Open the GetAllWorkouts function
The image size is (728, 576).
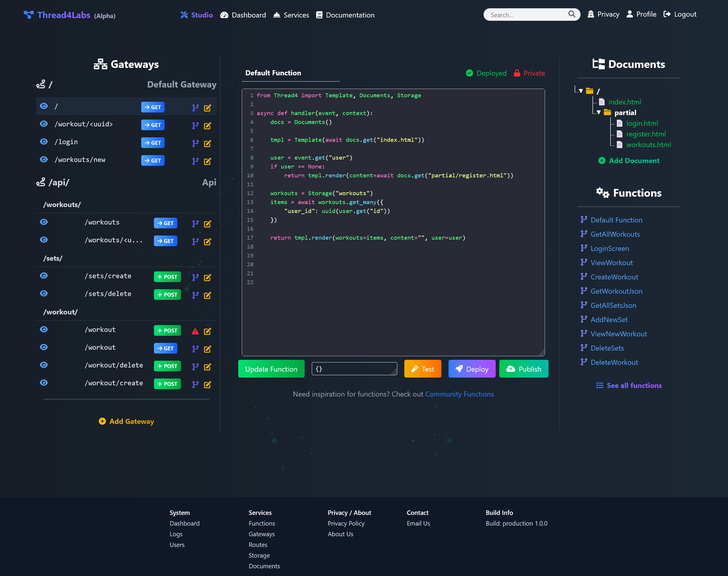[615, 234]
